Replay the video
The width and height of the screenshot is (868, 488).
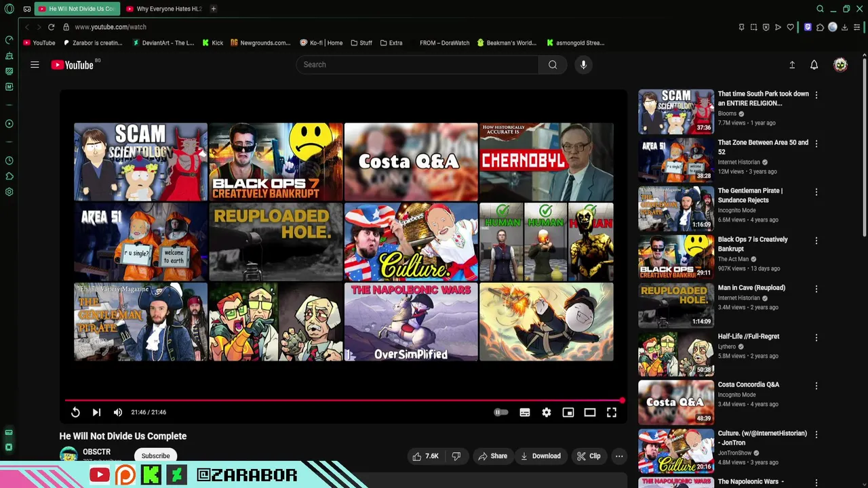75,412
